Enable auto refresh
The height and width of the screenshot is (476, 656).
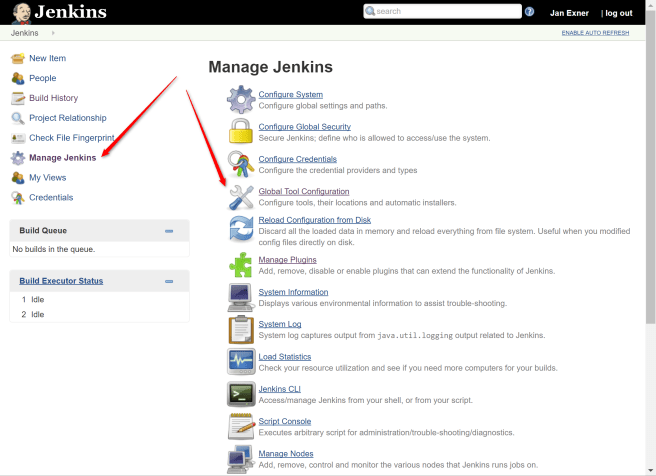pyautogui.click(x=595, y=33)
